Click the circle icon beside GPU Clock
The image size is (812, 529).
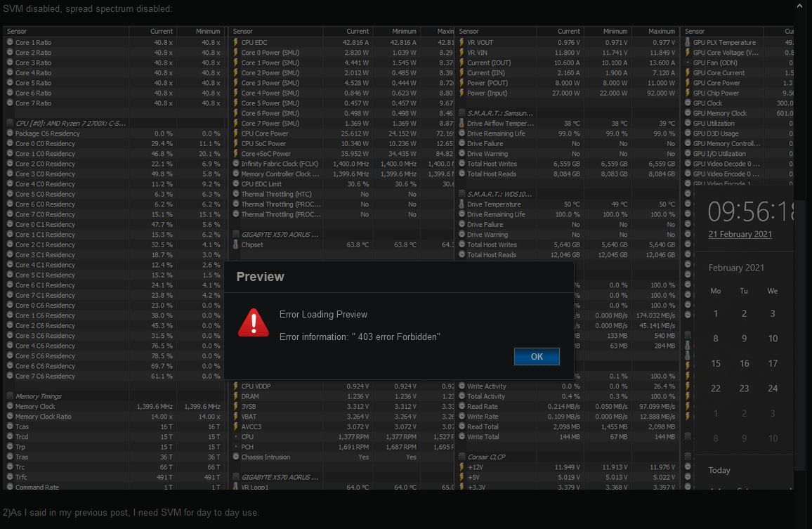coord(688,103)
